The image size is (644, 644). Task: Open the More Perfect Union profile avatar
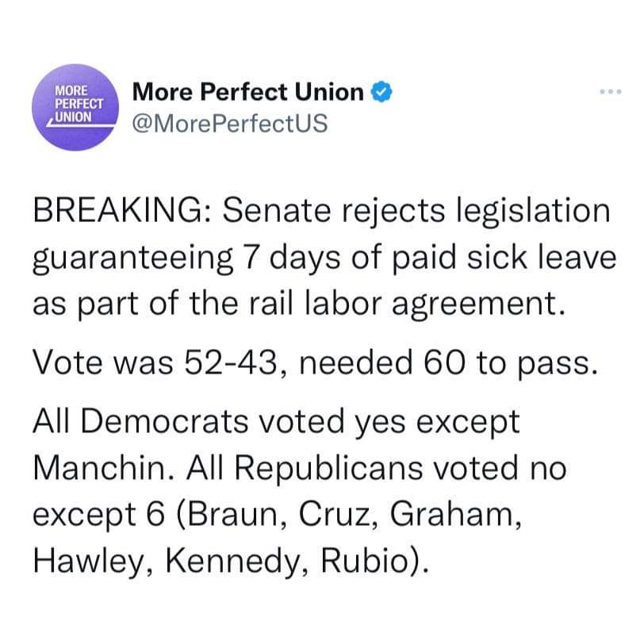tap(75, 107)
